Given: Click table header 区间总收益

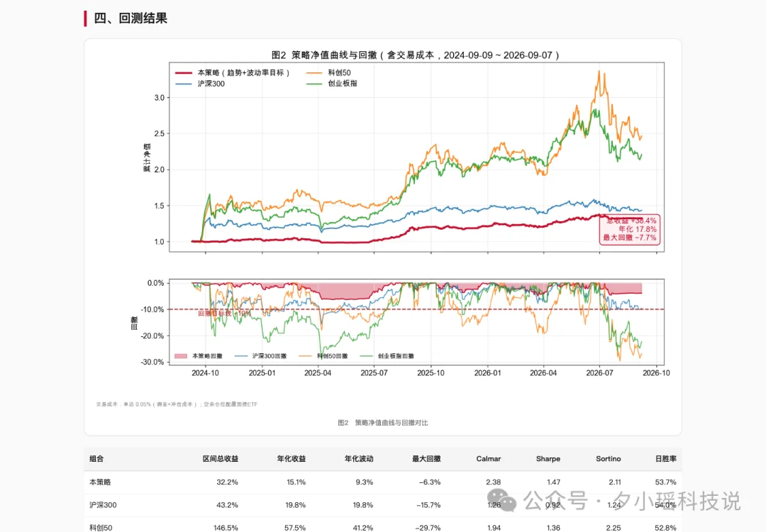Looking at the screenshot, I should 221,459.
